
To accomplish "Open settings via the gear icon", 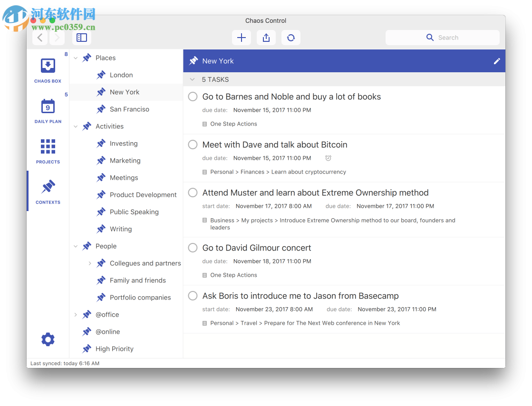I will 48,339.
